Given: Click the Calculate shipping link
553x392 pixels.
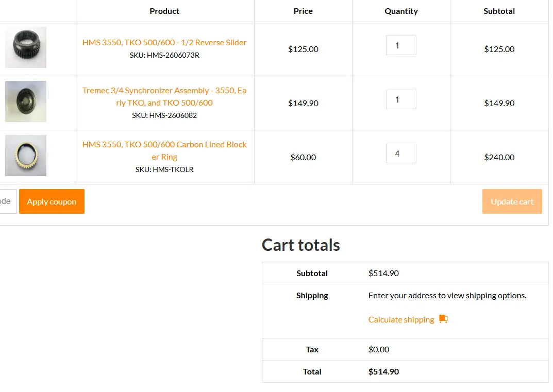Looking at the screenshot, I should [401, 320].
